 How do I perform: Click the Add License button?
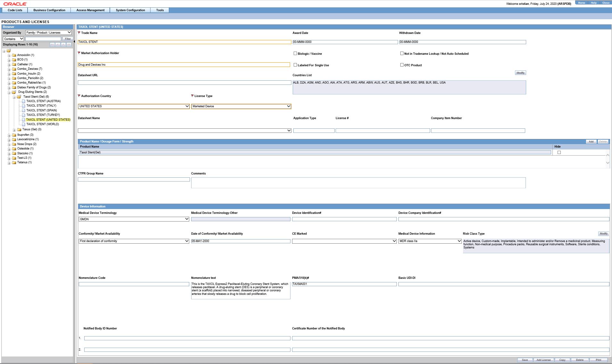point(543,360)
